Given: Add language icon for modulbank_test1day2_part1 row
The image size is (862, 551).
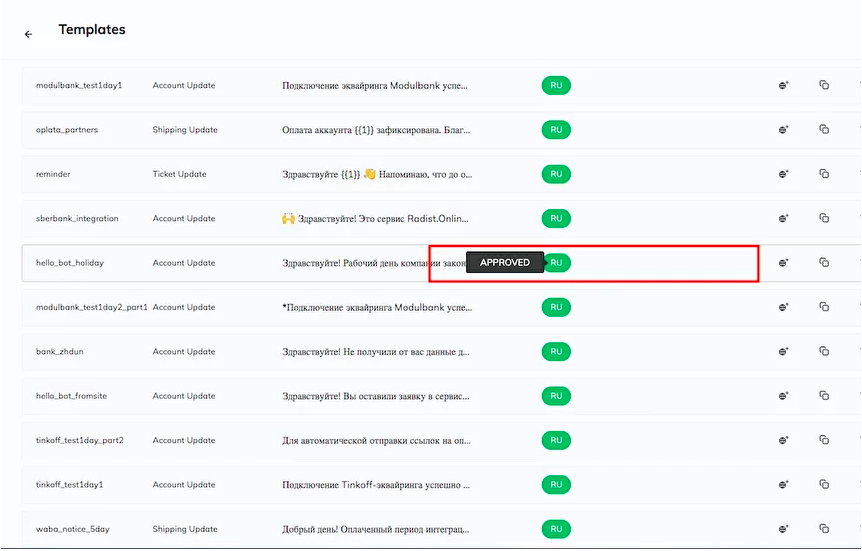Looking at the screenshot, I should pos(783,307).
